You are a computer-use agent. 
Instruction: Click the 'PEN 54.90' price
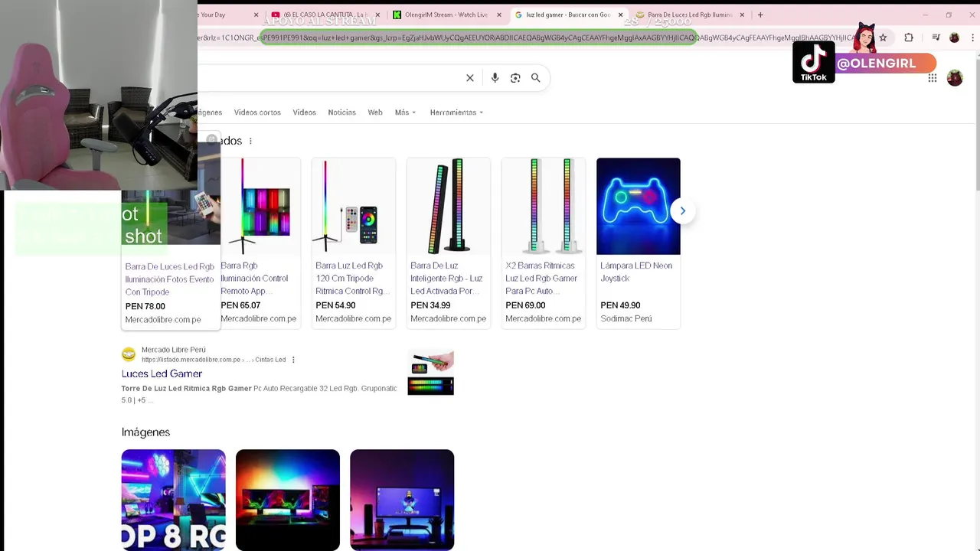coord(335,305)
